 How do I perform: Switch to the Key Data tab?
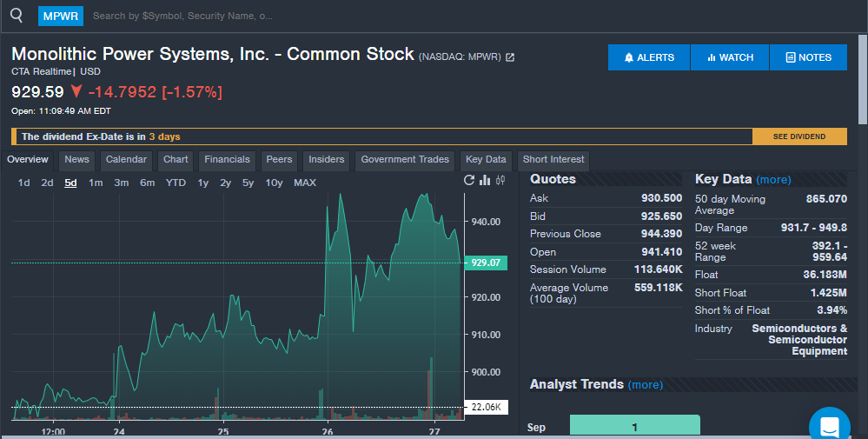pyautogui.click(x=486, y=159)
